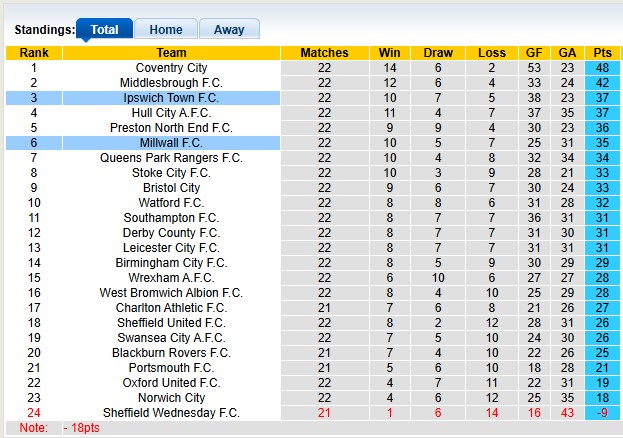
Task: Open Stoke City F.C. team link
Action: tap(171, 173)
